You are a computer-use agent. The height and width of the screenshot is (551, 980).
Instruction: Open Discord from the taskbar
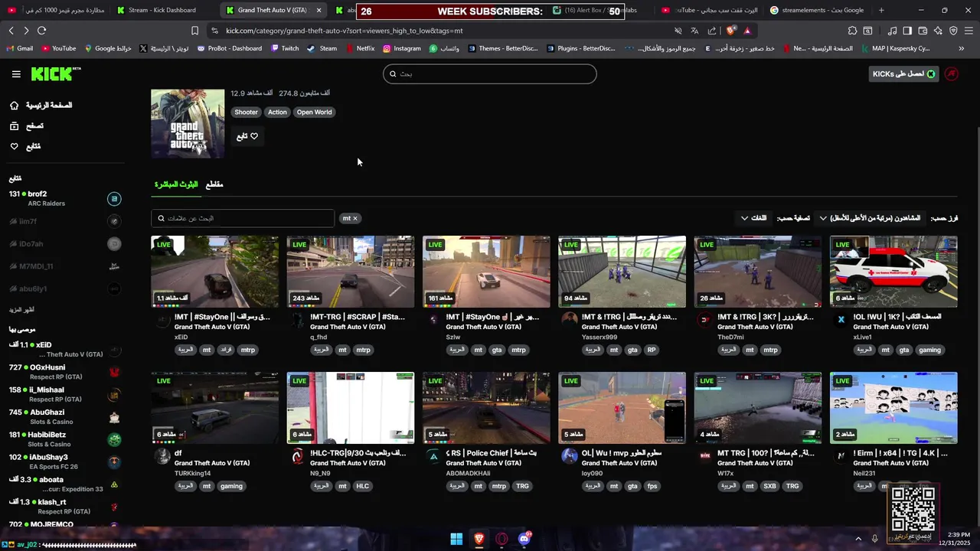pos(524,539)
